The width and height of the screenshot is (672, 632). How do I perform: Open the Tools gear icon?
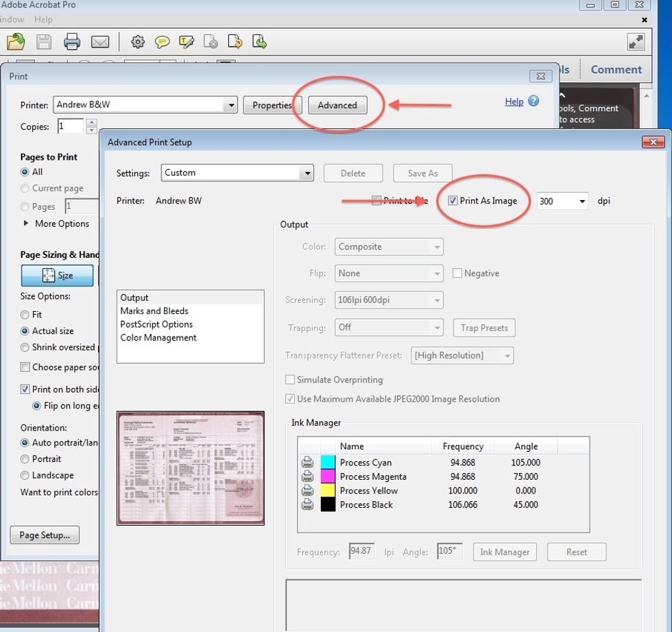137,42
